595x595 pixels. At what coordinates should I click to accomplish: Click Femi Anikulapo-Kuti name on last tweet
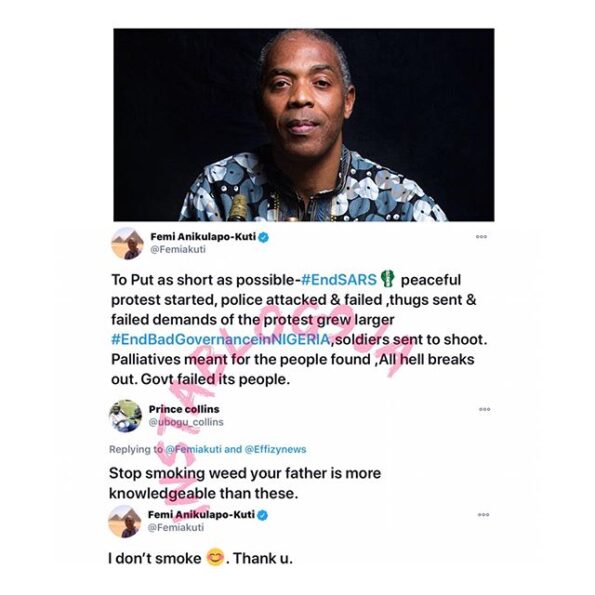201,515
